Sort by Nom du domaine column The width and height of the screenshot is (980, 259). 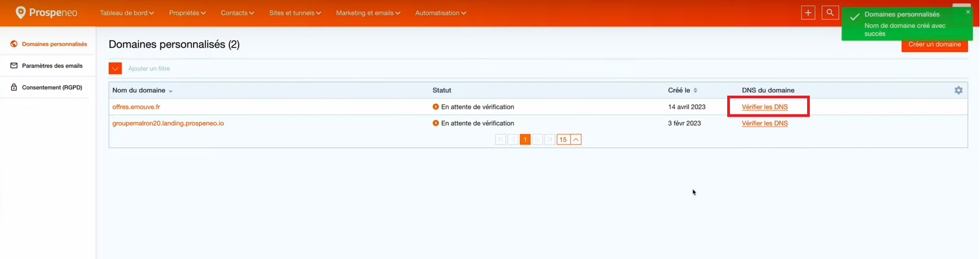click(142, 90)
